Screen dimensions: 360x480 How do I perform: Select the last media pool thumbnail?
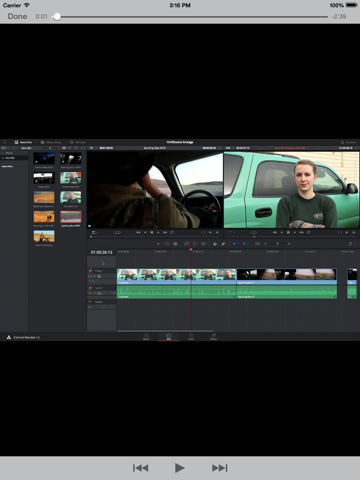point(44,236)
